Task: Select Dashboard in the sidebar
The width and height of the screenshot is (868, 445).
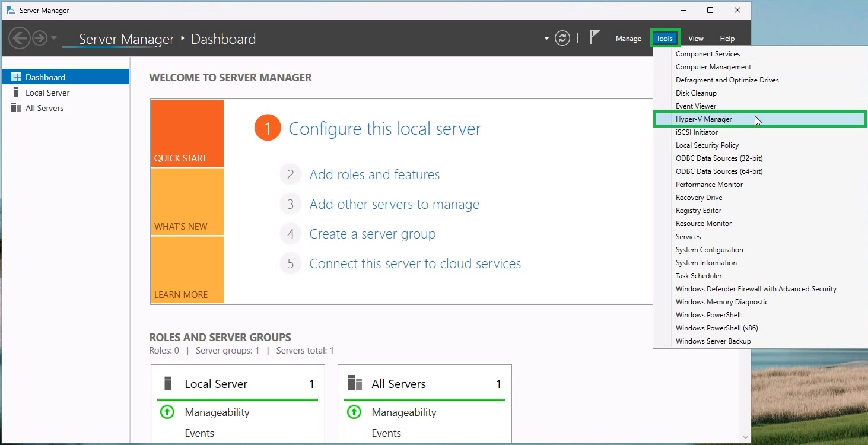Action: pyautogui.click(x=65, y=77)
